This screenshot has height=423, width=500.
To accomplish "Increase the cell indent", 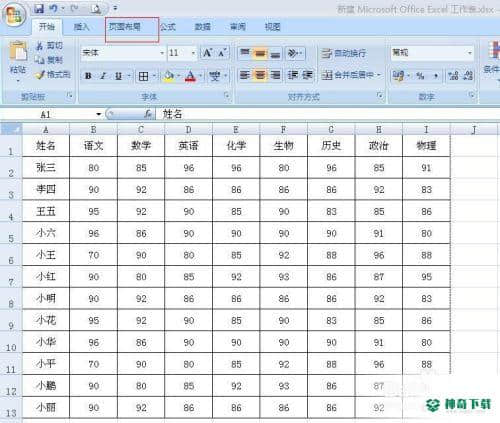I will coord(307,76).
